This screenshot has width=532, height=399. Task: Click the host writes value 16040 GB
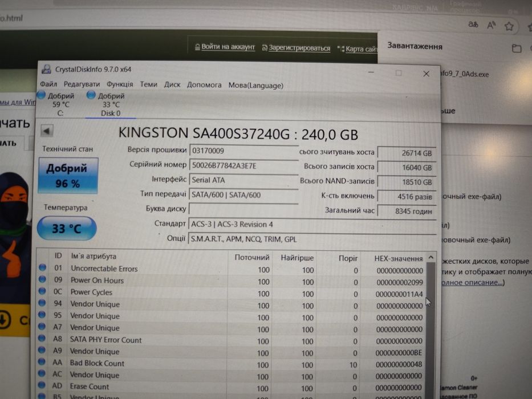tap(407, 168)
